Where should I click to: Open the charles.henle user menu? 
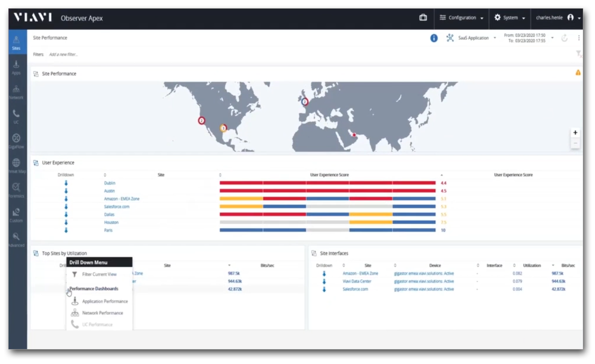[x=558, y=18]
